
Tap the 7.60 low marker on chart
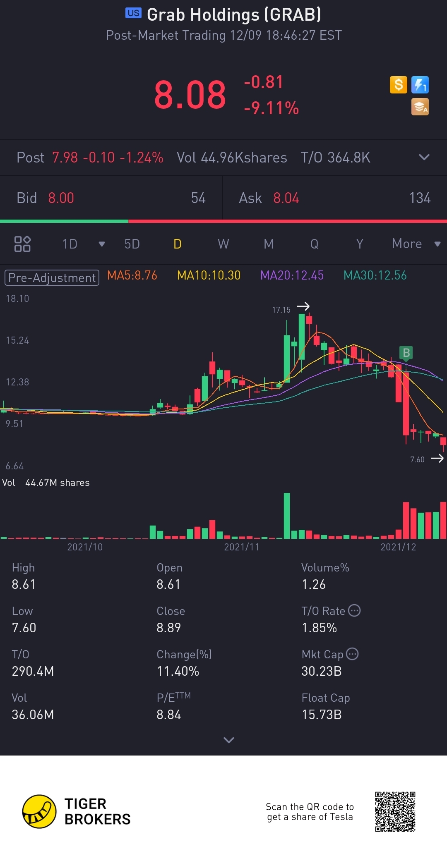(x=426, y=459)
